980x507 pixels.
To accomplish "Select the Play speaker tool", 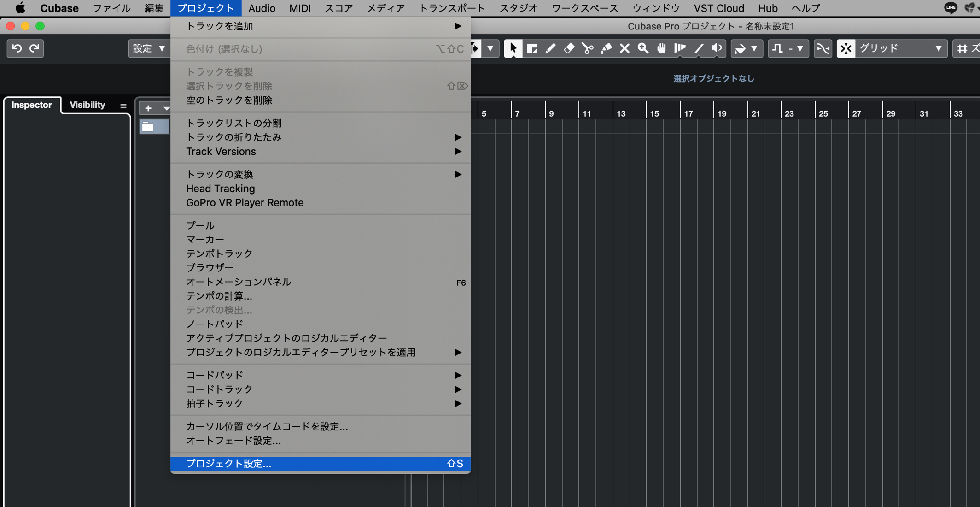I will point(717,48).
